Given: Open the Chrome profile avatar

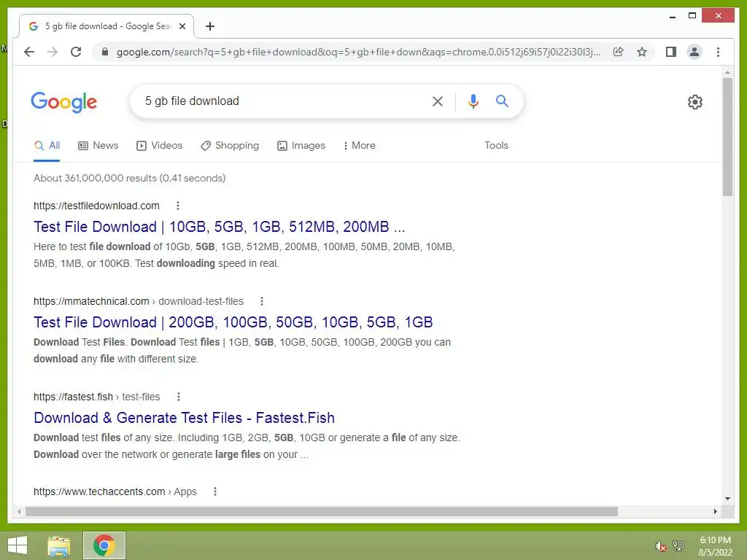Looking at the screenshot, I should pyautogui.click(x=694, y=52).
